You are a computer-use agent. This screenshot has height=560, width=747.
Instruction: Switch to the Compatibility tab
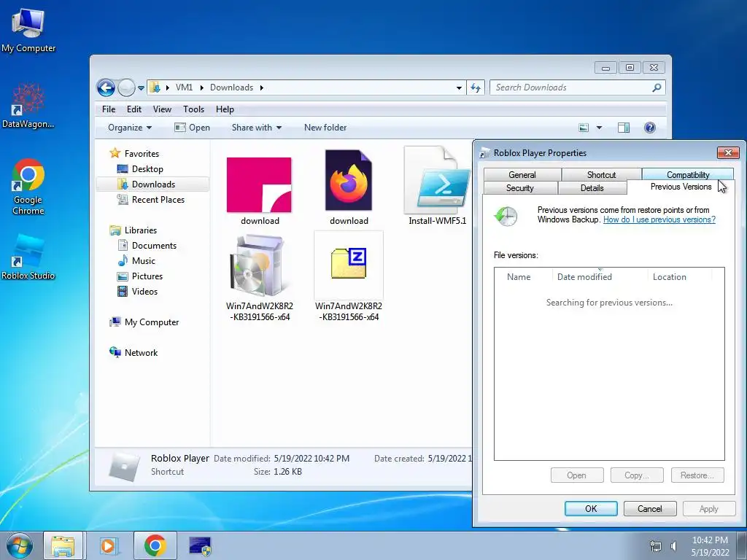click(x=687, y=174)
